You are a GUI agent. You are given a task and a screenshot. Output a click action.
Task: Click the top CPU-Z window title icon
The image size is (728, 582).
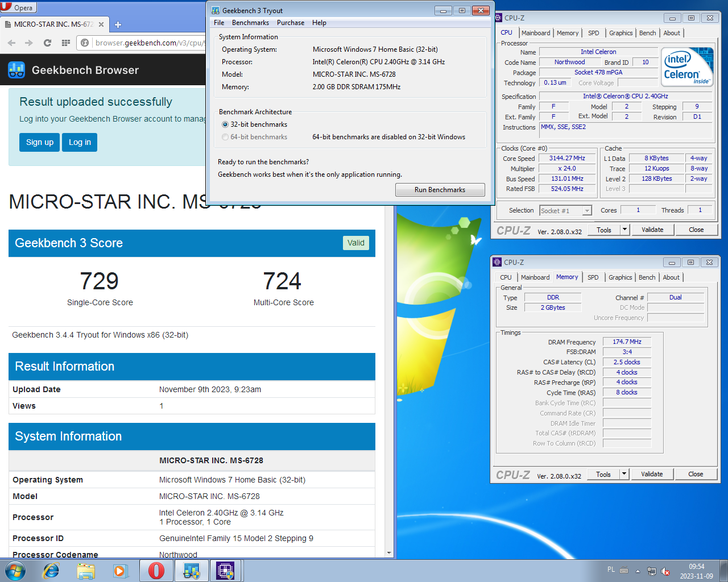tap(498, 18)
